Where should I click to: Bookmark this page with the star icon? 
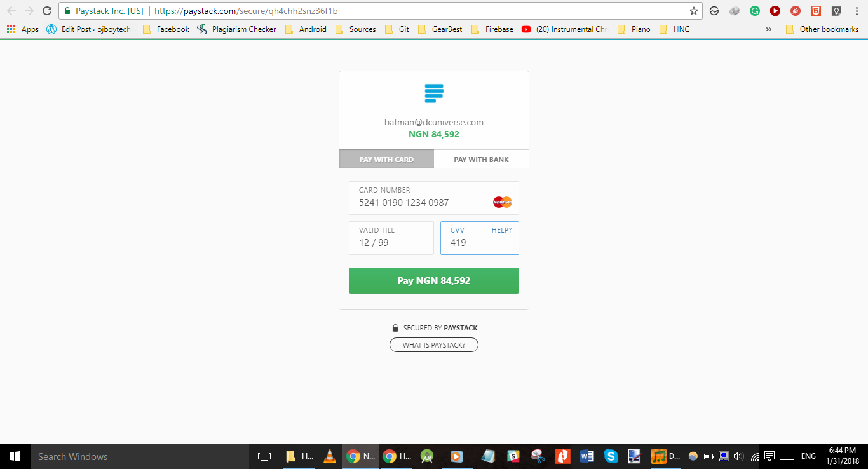coord(693,11)
